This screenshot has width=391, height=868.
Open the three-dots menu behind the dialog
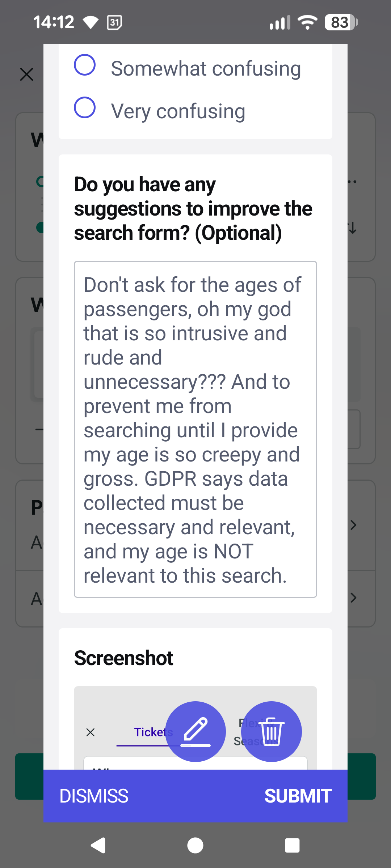coord(352,182)
